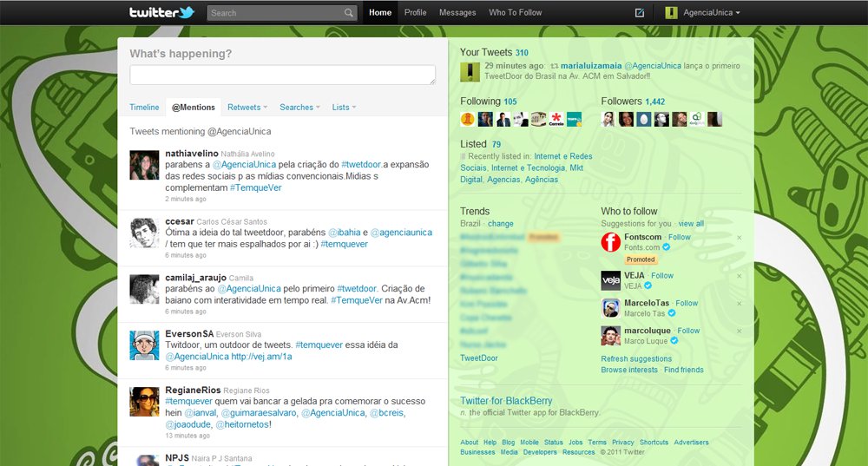Screen dimensions: 868x466
Task: Click the first avatar in the Followers row
Action: (608, 119)
